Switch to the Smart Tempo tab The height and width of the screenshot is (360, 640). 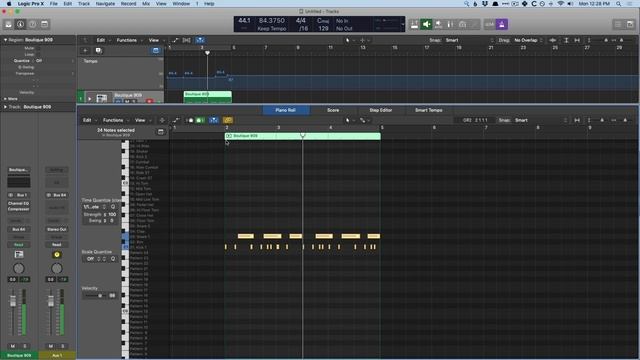(429, 110)
